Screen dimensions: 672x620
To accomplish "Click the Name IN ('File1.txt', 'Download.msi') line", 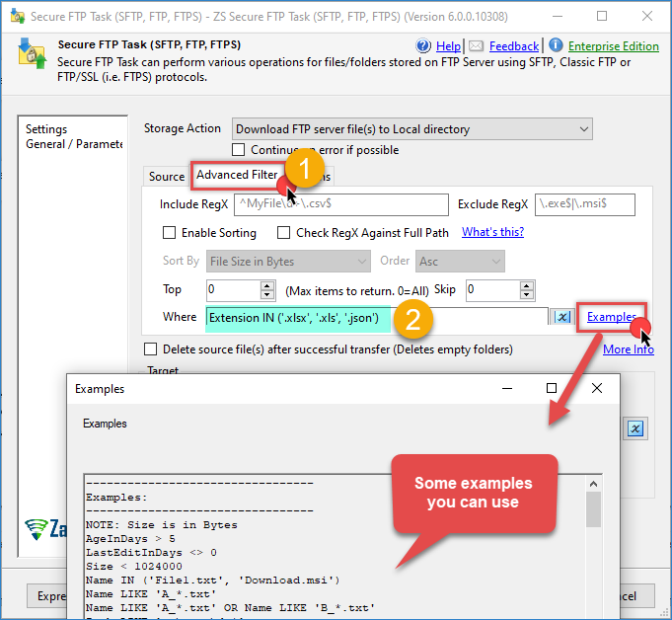I will [212, 581].
